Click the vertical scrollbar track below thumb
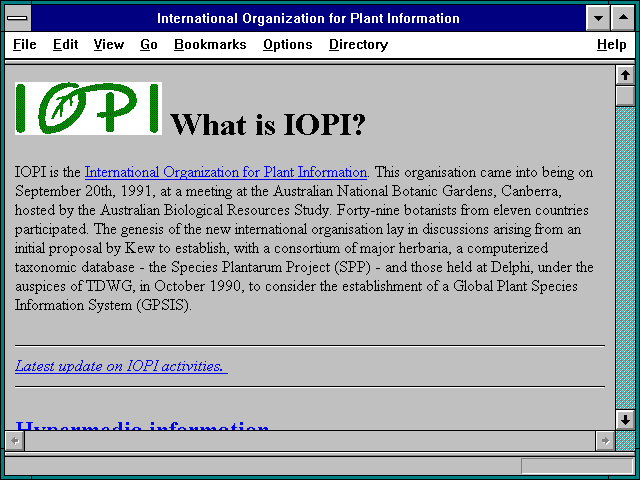The width and height of the screenshot is (640, 480). click(625, 257)
